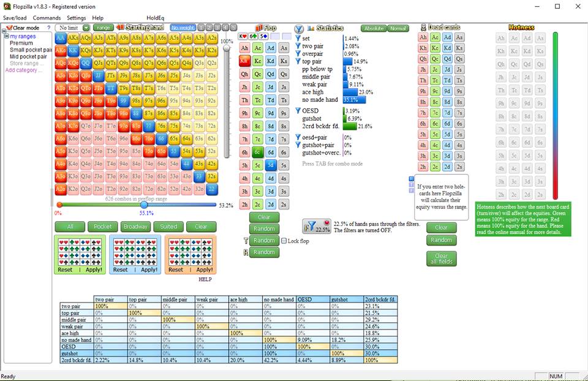Screen dimensions: 588x381
Task: Click the green suit selection grid
Action: click(80, 252)
